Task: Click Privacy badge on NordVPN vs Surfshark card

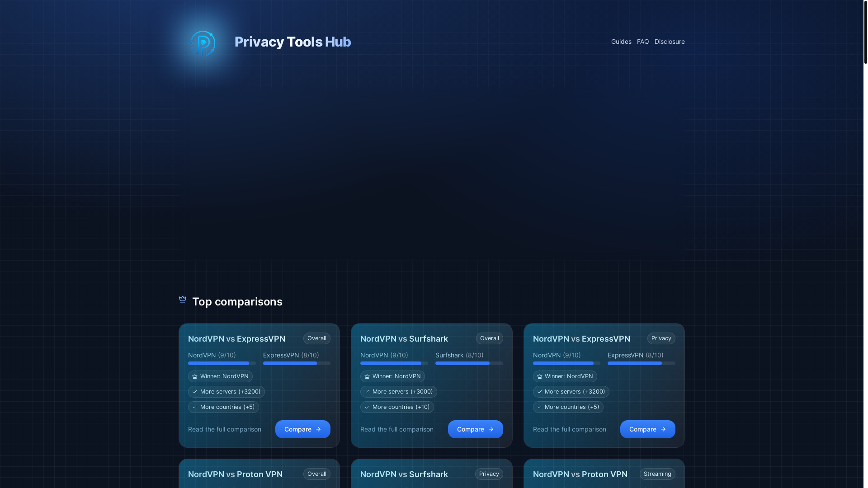Action: tap(489, 474)
